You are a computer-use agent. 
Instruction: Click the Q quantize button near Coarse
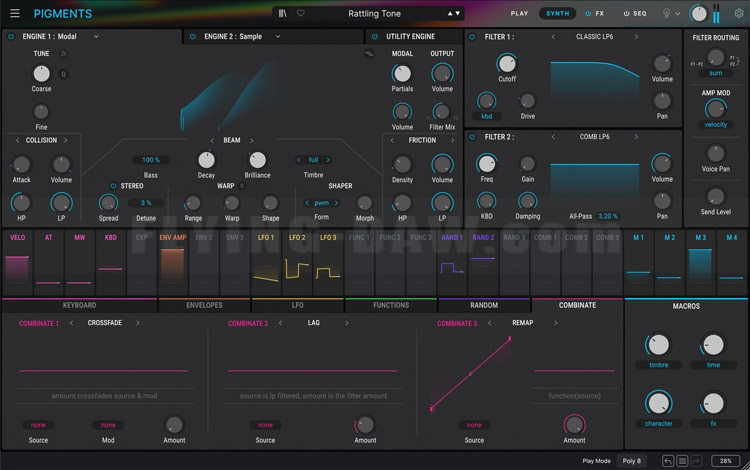coord(64,73)
